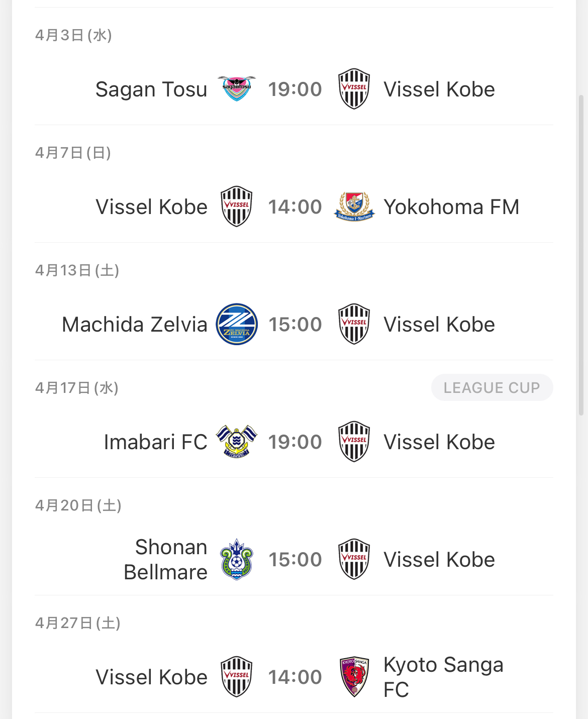
Task: Click the Imabari FC crest
Action: pos(237,442)
